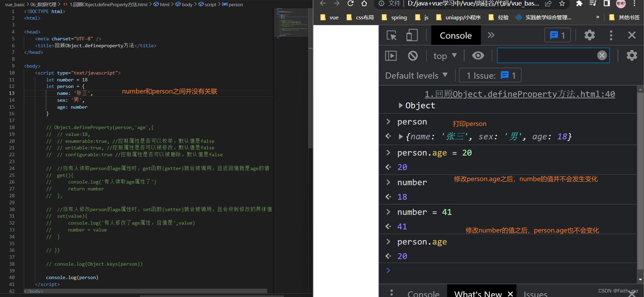Switch to the drawer Console tab
The image size is (644, 297).
tap(423, 294)
